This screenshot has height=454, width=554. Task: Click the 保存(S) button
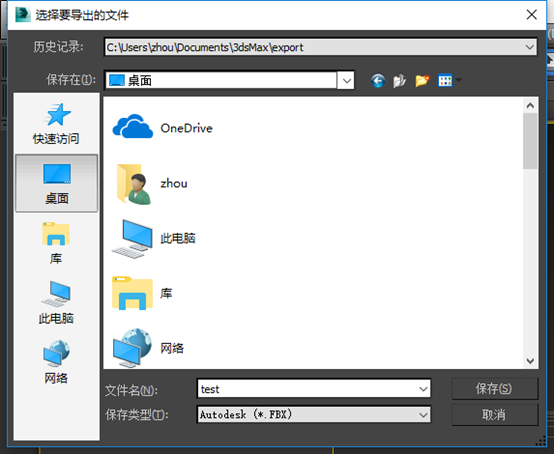pos(495,389)
